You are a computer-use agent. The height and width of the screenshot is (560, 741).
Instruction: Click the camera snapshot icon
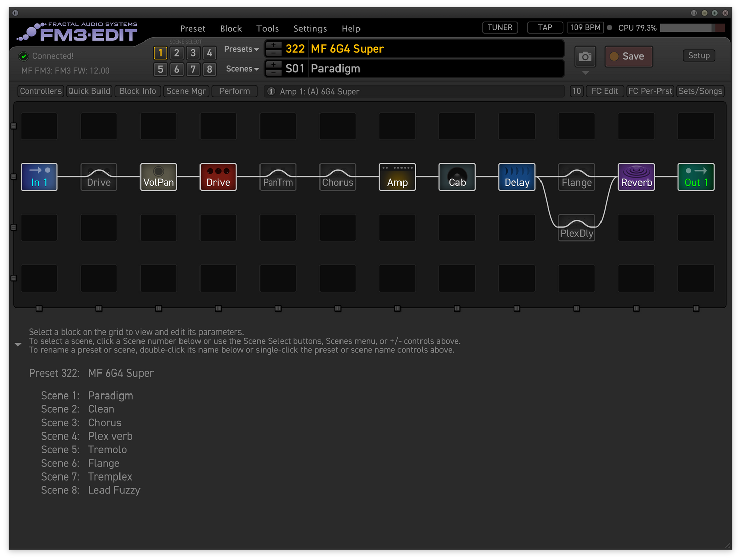(585, 56)
